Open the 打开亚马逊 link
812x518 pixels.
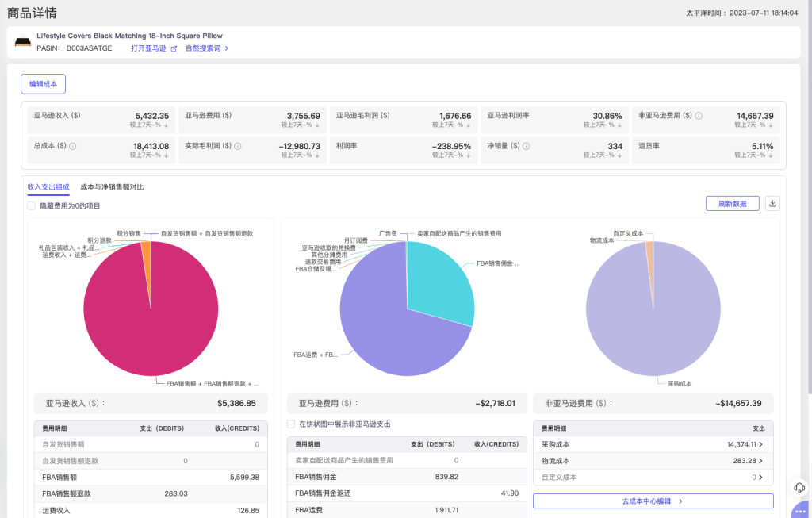(x=148, y=48)
